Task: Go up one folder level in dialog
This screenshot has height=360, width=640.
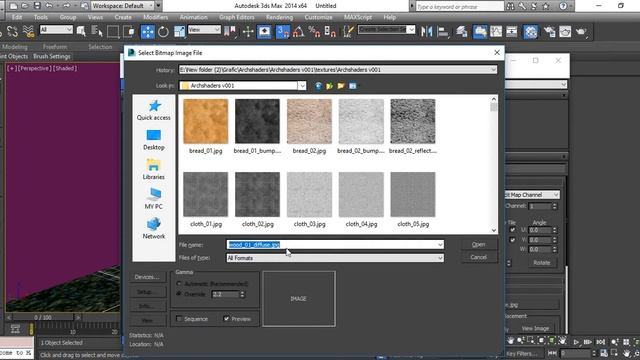Action: pyautogui.click(x=329, y=86)
